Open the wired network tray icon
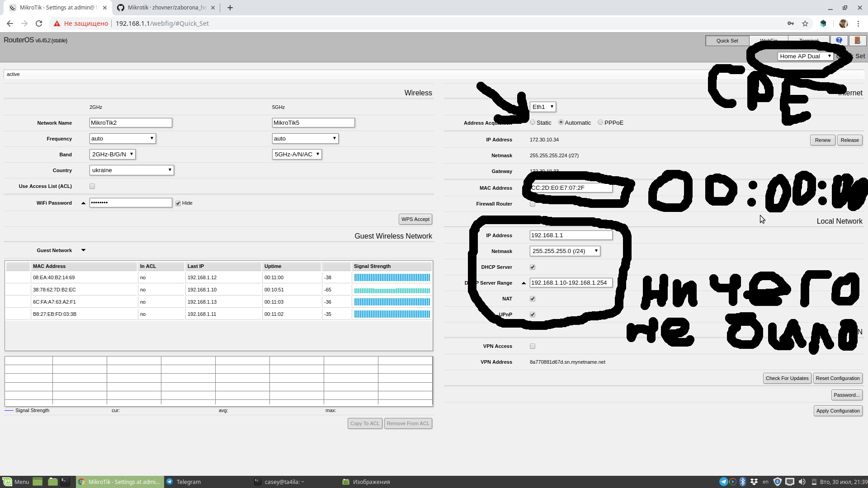Image resolution: width=868 pixels, height=488 pixels. [x=790, y=482]
